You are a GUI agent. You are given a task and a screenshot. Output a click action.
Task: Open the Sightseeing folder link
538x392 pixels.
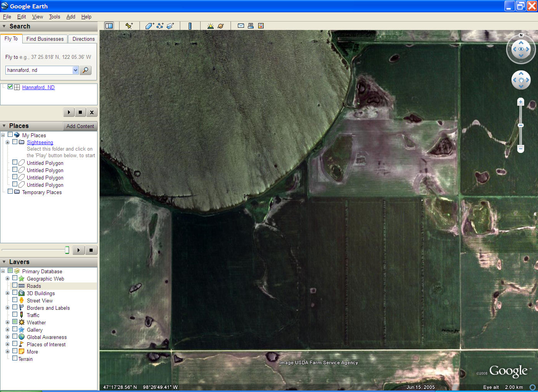click(40, 142)
